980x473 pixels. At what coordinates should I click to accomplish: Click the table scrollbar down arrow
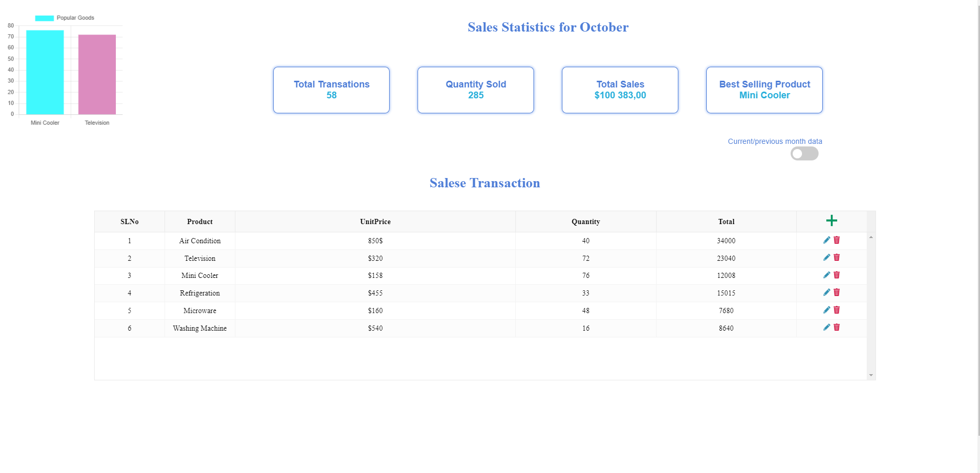(x=870, y=374)
